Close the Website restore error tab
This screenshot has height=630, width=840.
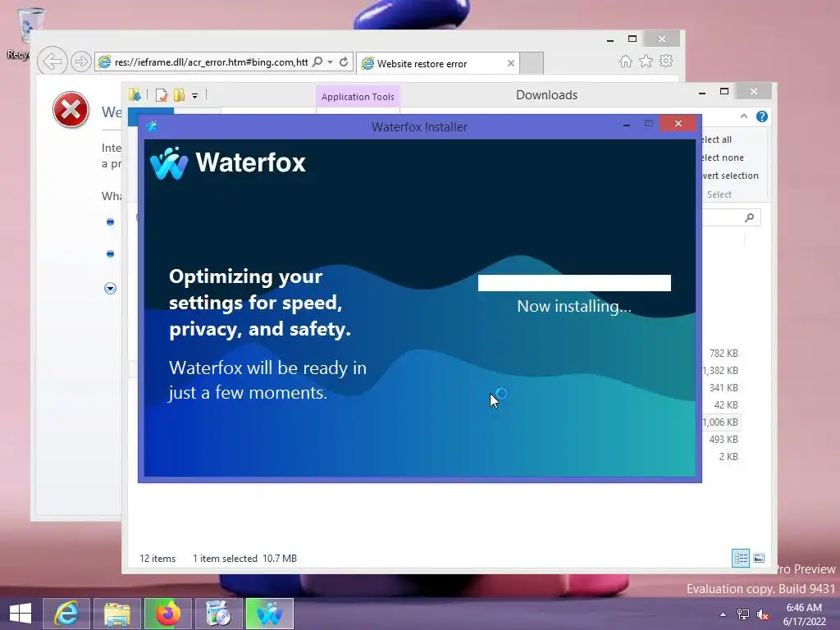pos(510,63)
